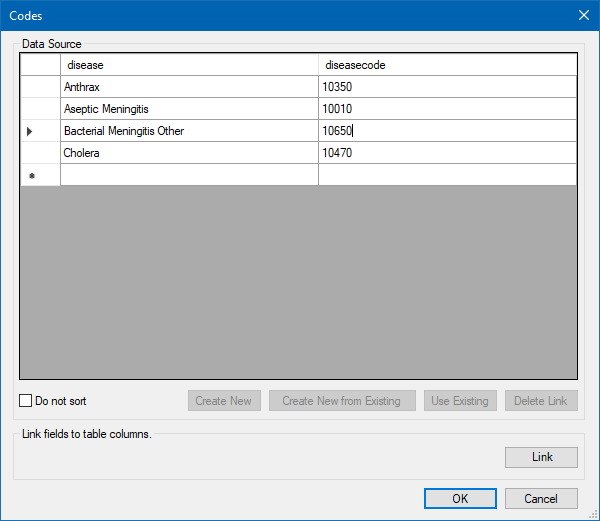This screenshot has width=600, height=521.
Task: Enable the Do not sort checkbox
Action: point(26,401)
